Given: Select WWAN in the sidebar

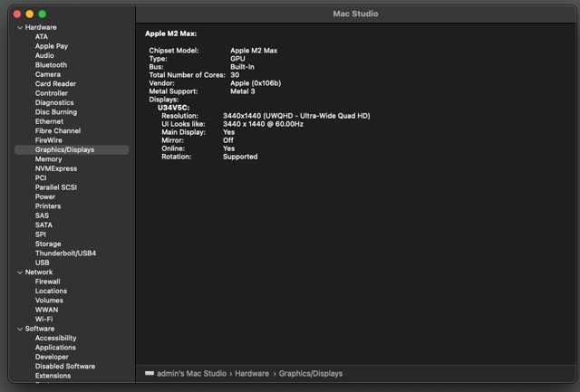Looking at the screenshot, I should click(46, 310).
